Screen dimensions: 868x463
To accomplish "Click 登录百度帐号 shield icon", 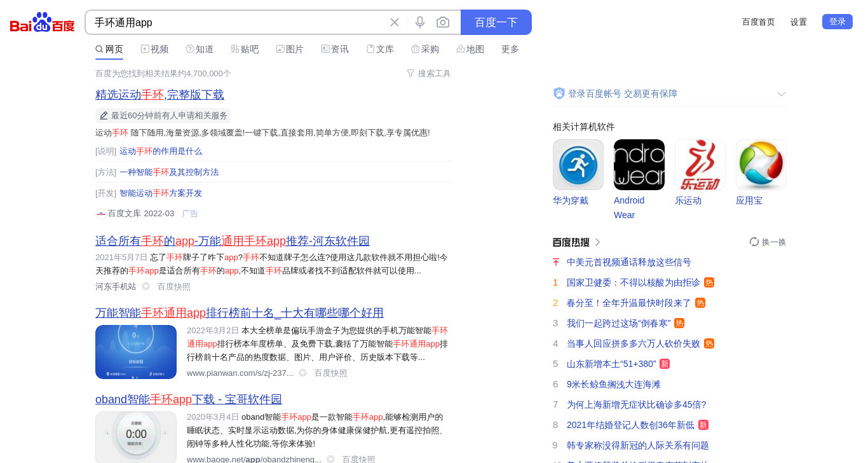I will click(559, 93).
